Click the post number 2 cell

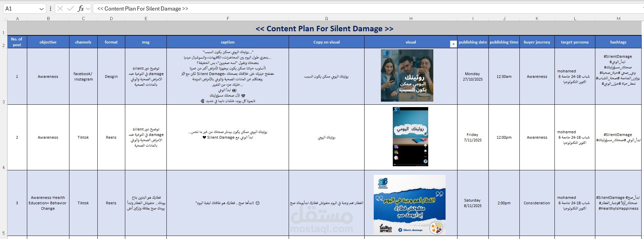click(17, 137)
